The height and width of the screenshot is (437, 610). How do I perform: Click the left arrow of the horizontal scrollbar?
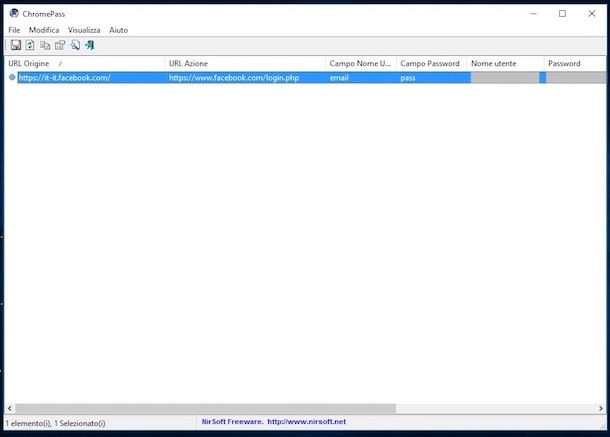coord(10,408)
